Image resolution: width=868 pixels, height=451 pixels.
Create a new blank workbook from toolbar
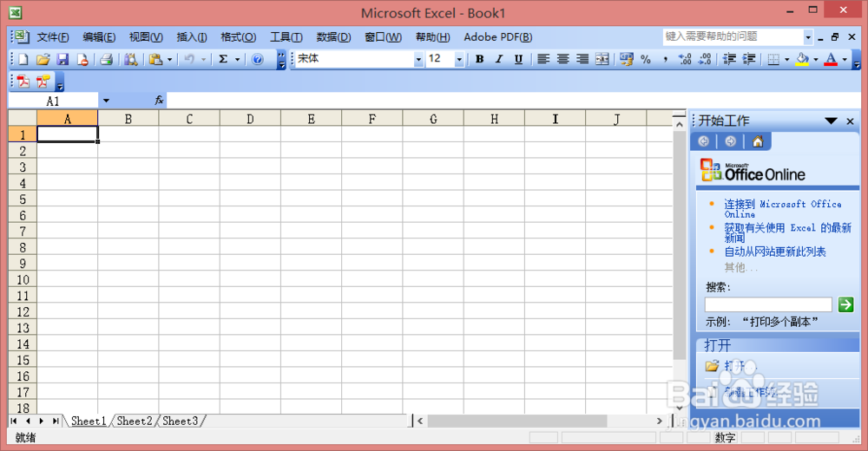(x=23, y=59)
